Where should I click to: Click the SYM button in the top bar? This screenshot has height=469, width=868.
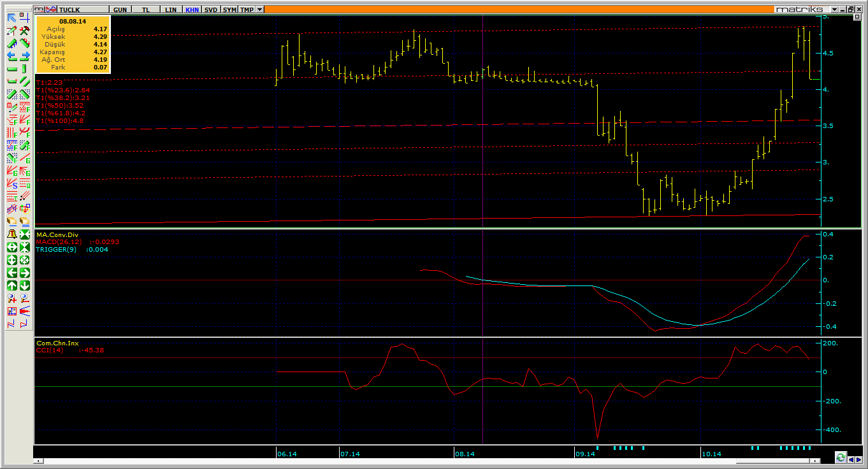coord(229,10)
